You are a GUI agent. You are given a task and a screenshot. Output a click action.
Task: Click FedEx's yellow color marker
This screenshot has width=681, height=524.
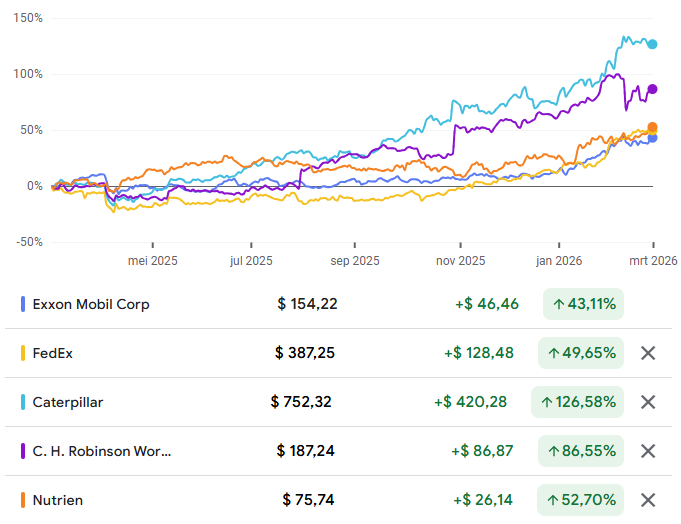point(23,353)
